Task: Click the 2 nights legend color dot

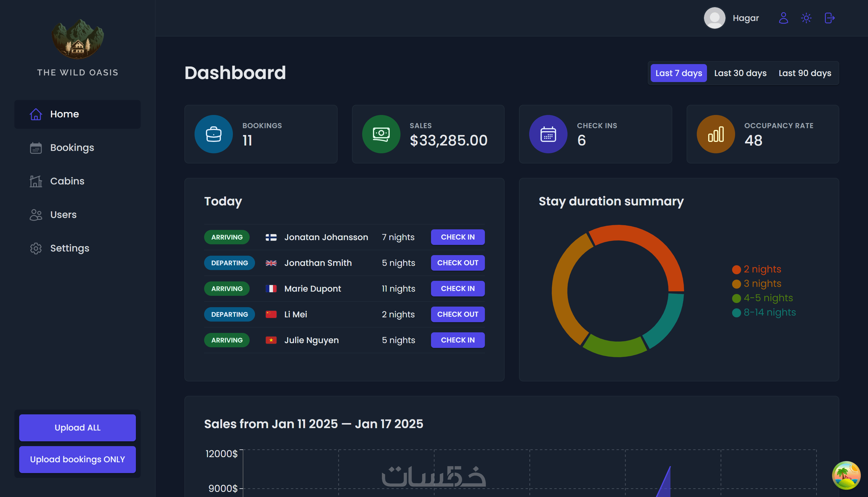Action: click(x=736, y=270)
